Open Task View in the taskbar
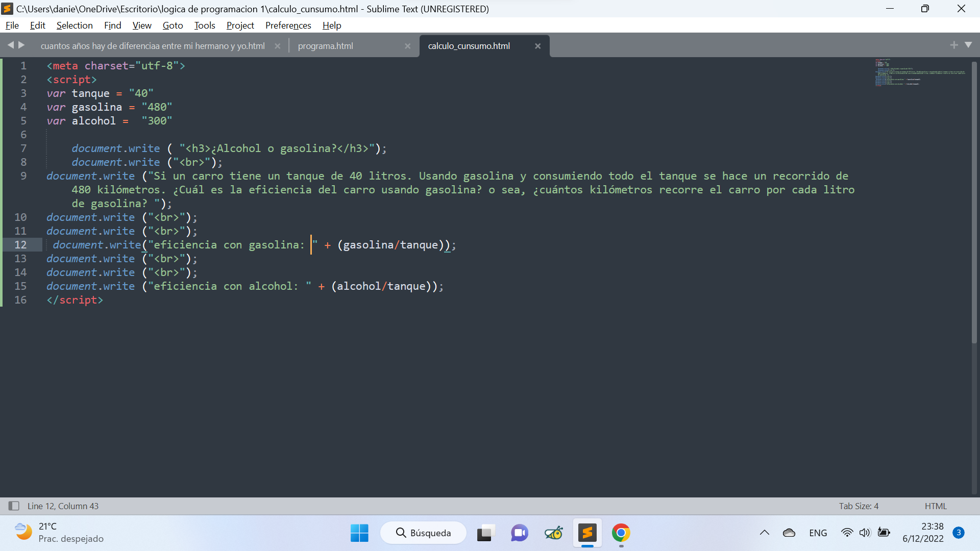980x551 pixels. point(486,533)
